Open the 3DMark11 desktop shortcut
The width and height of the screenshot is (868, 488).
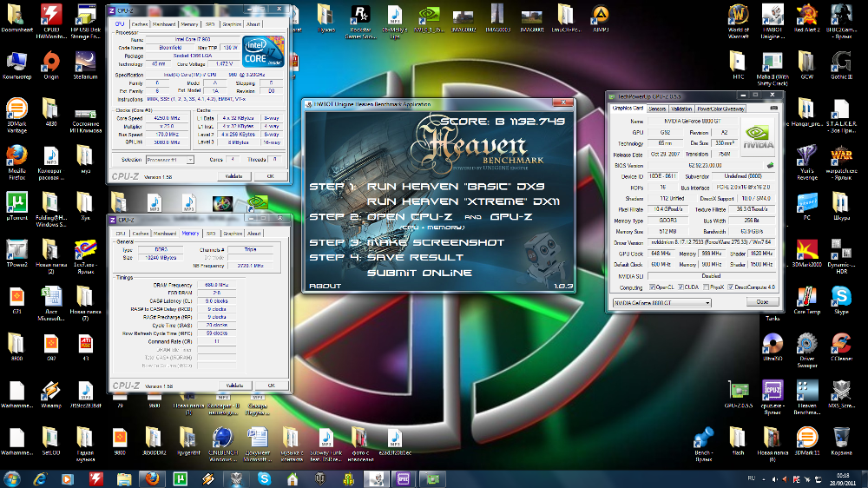806,441
